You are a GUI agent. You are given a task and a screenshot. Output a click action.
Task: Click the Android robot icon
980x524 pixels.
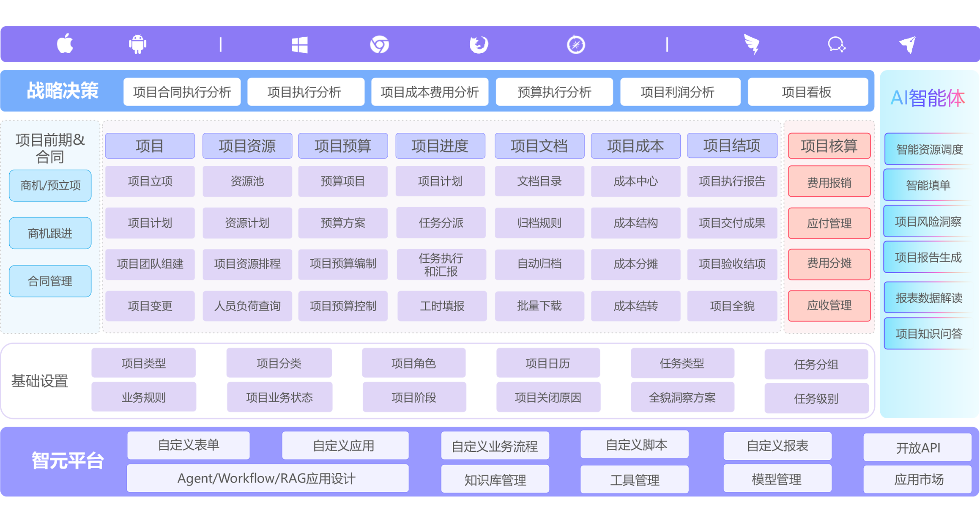(x=137, y=44)
